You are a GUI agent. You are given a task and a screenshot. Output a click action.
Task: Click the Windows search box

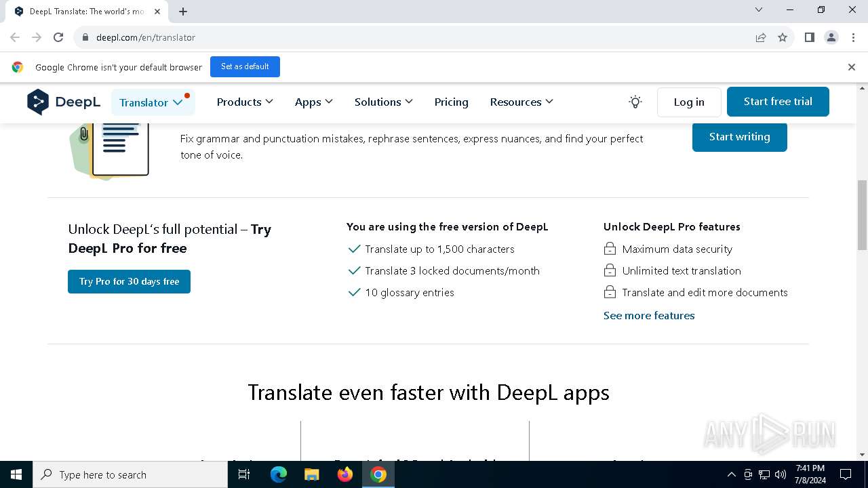tap(130, 474)
